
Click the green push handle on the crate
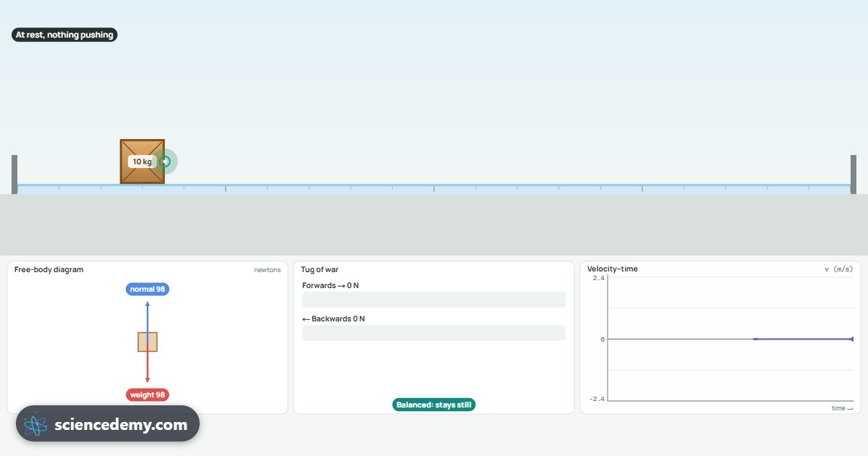pyautogui.click(x=165, y=161)
